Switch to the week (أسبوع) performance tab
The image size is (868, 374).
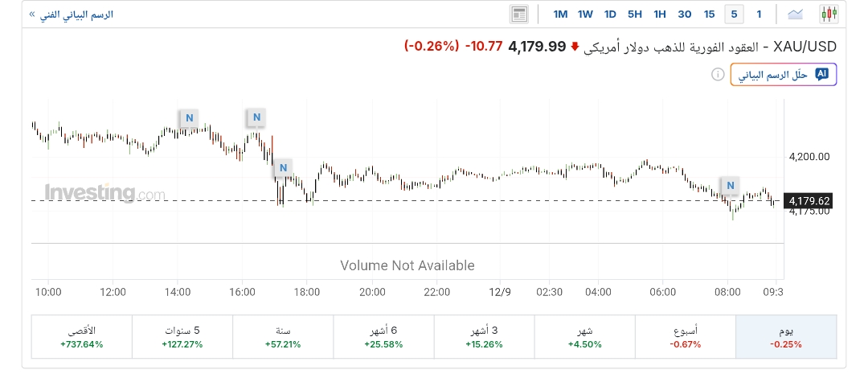click(685, 337)
